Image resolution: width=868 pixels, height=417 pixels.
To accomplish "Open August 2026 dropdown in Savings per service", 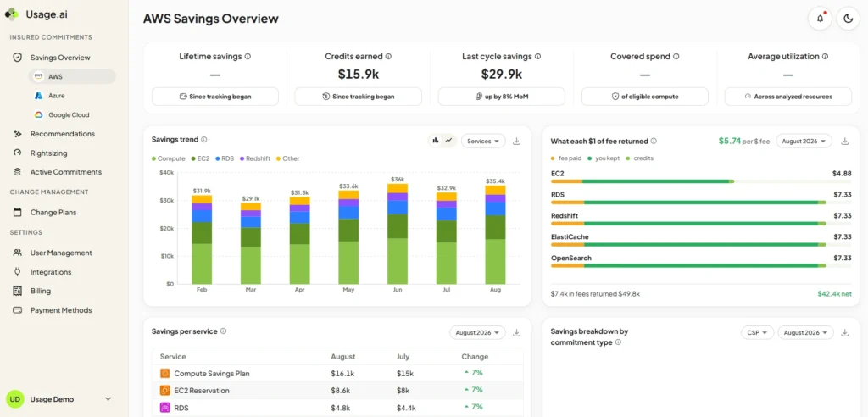I will click(x=477, y=333).
